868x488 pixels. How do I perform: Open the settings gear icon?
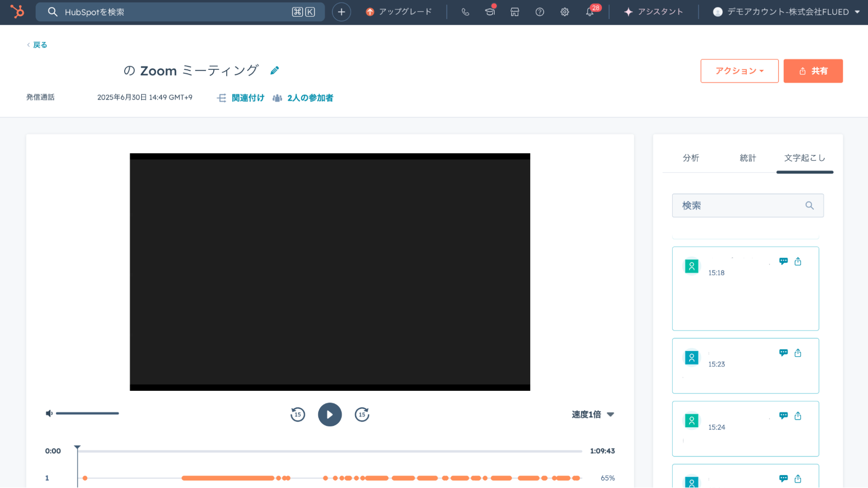tap(564, 12)
